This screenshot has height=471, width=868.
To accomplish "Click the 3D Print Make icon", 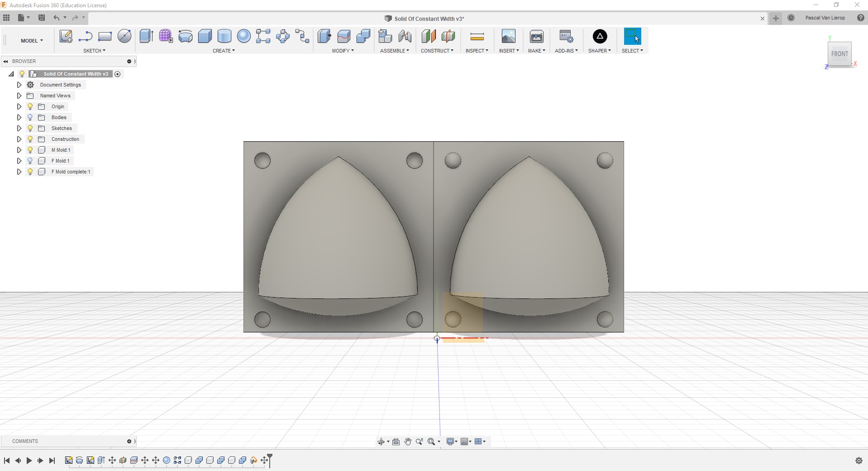I will (x=536, y=36).
